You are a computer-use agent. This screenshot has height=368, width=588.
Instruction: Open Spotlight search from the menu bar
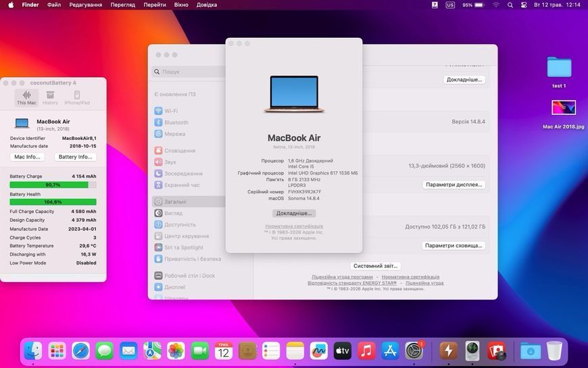click(510, 5)
